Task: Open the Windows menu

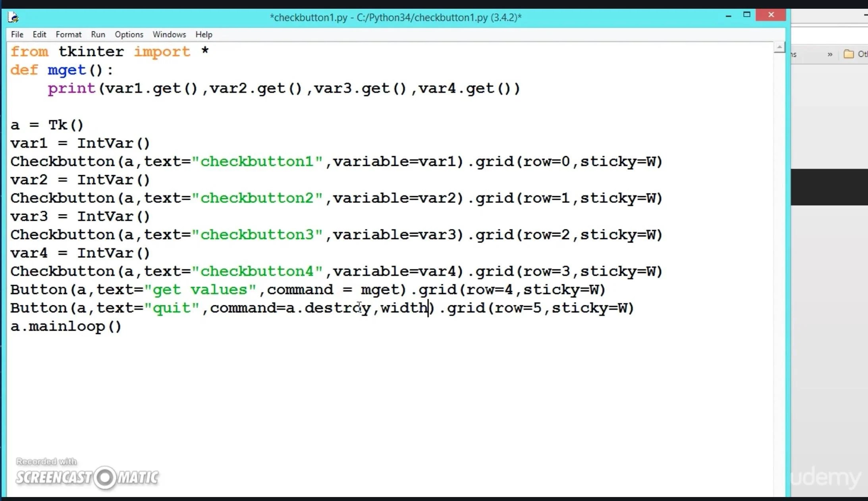Action: click(169, 35)
